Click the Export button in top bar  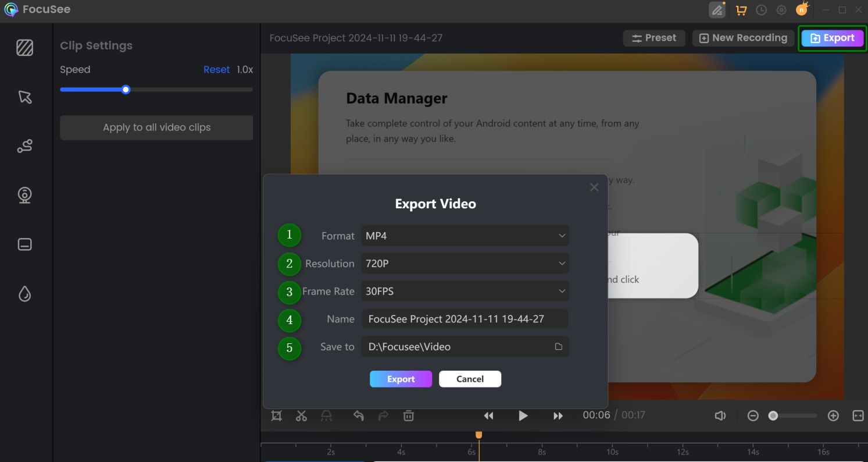point(833,38)
